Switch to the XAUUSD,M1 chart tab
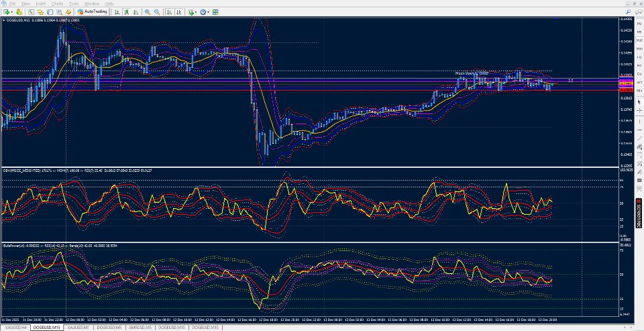This screenshot has width=644, height=331. point(78,327)
